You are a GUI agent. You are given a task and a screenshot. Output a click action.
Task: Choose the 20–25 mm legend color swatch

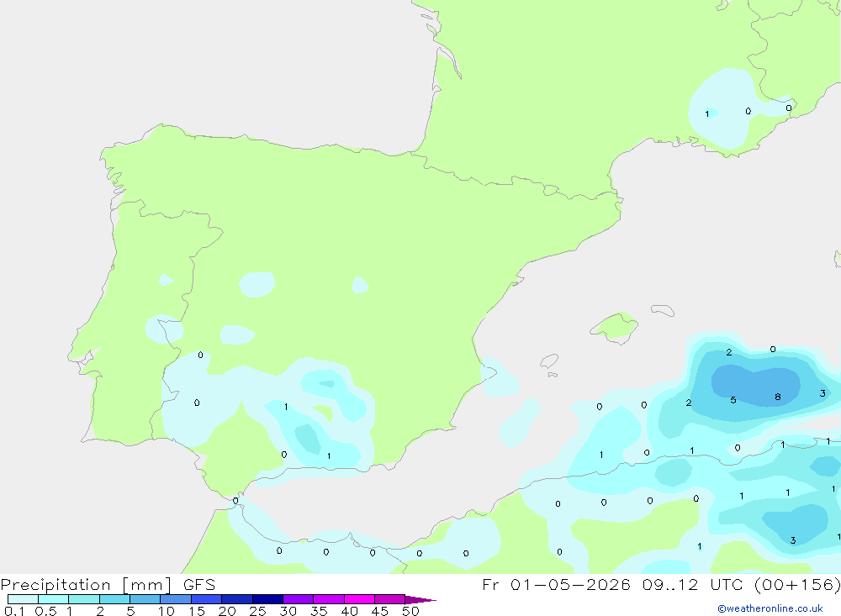(x=236, y=599)
